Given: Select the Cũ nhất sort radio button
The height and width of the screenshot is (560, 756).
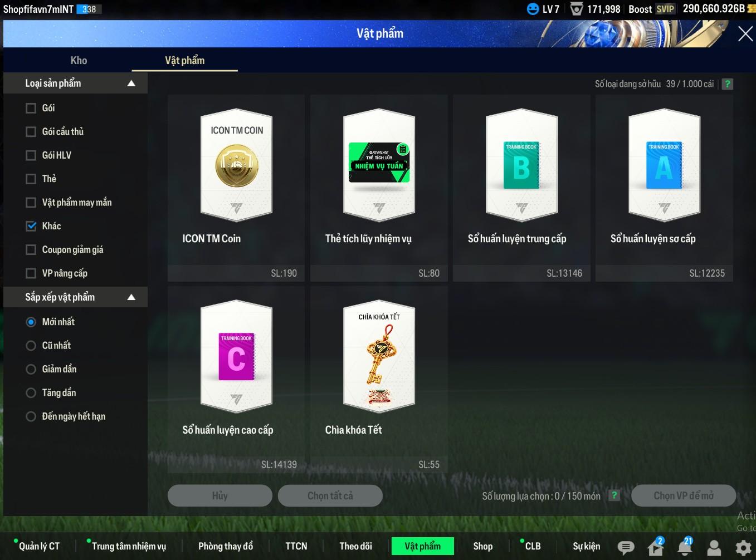Looking at the screenshot, I should [31, 346].
